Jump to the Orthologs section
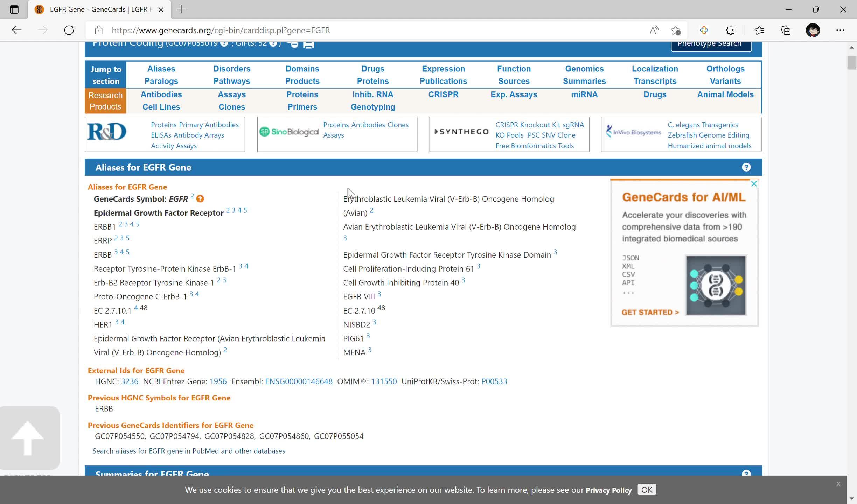 725,69
